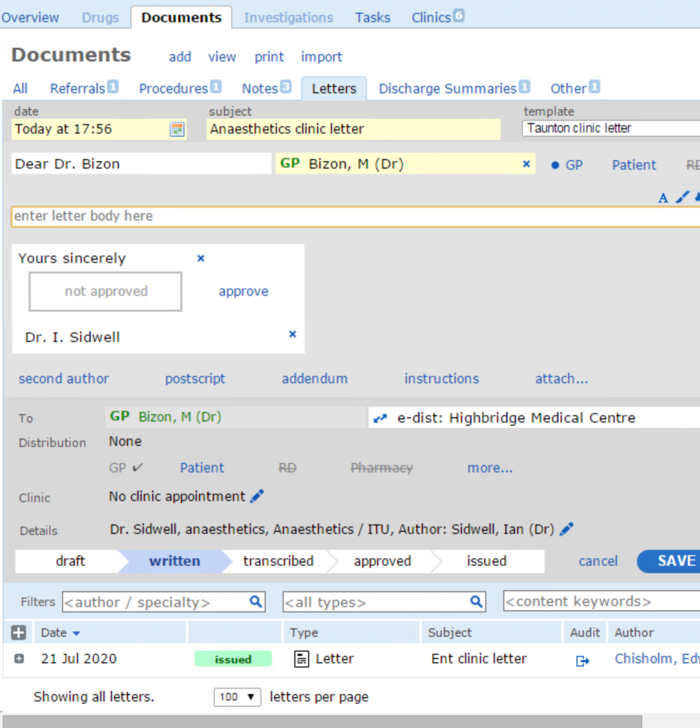Set letter status to approved
700x728 pixels.
[382, 561]
